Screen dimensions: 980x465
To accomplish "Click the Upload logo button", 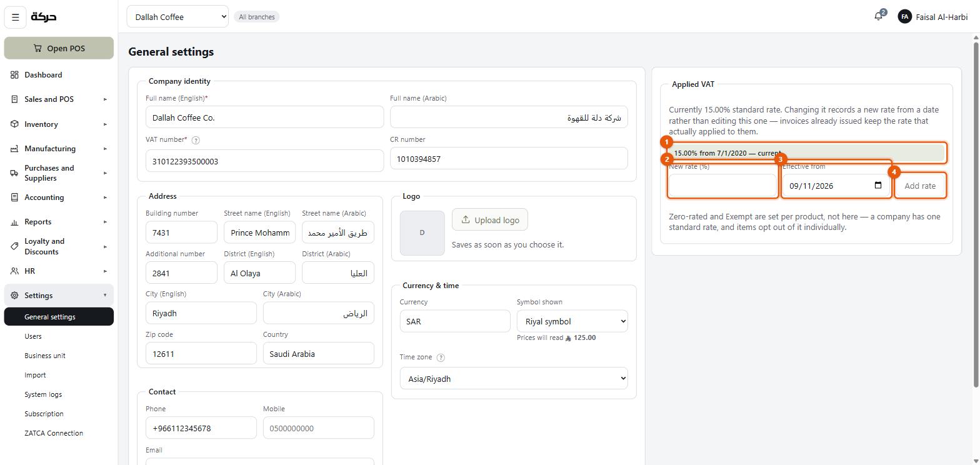I will 490,220.
